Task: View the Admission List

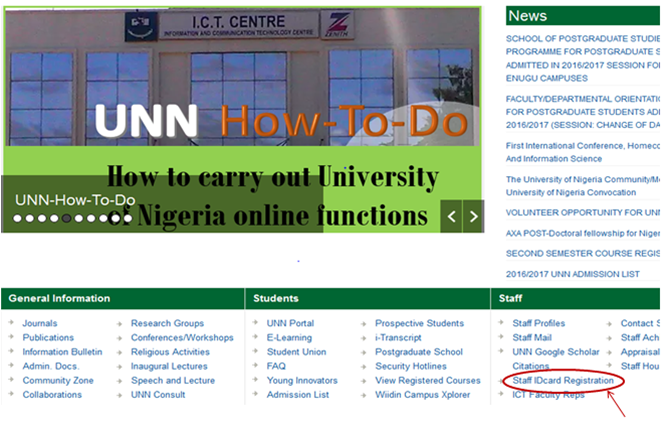Action: click(298, 395)
